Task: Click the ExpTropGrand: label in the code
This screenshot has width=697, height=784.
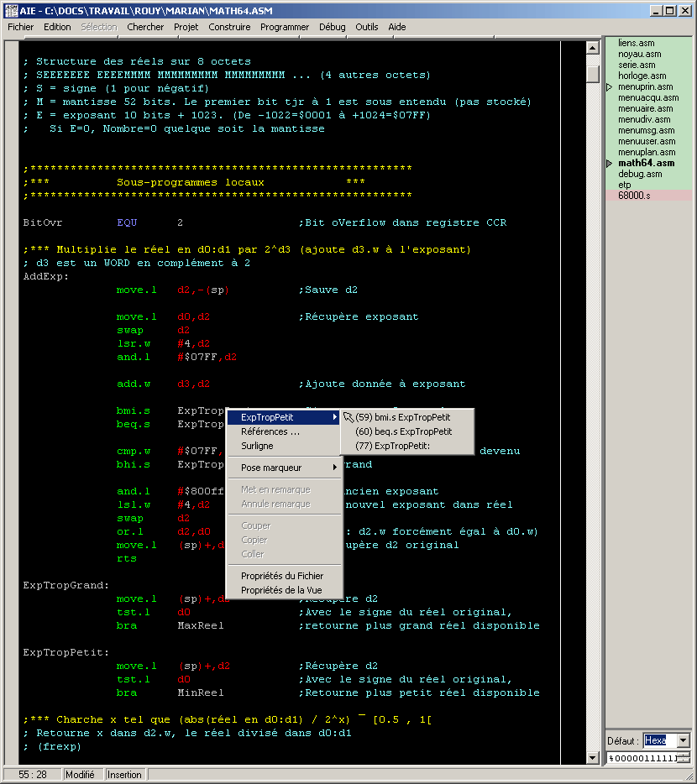Action: coord(66,585)
